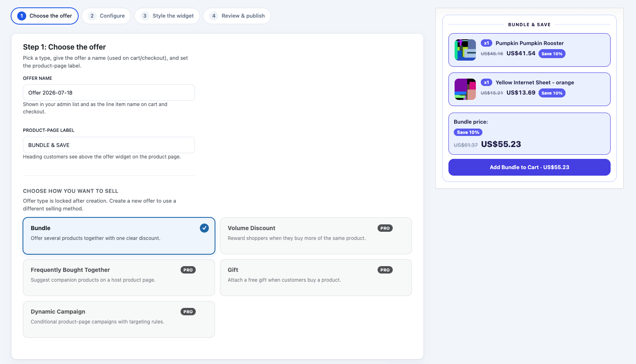Click the US$55.23 bundle price text

click(x=501, y=144)
